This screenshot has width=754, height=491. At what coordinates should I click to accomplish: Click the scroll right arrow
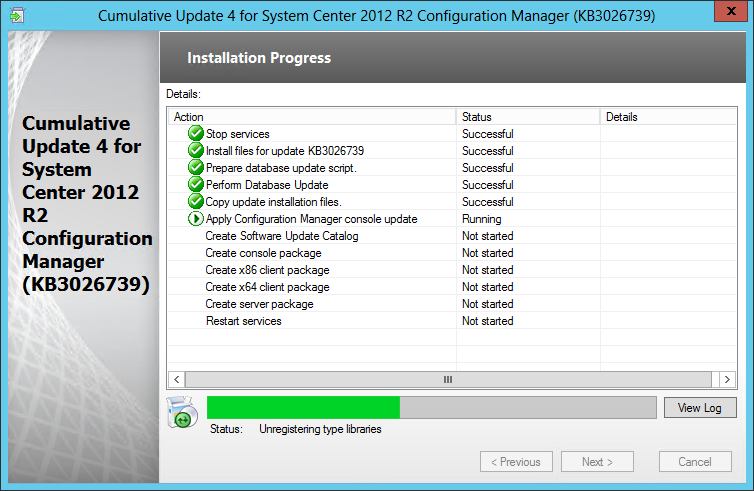(727, 379)
